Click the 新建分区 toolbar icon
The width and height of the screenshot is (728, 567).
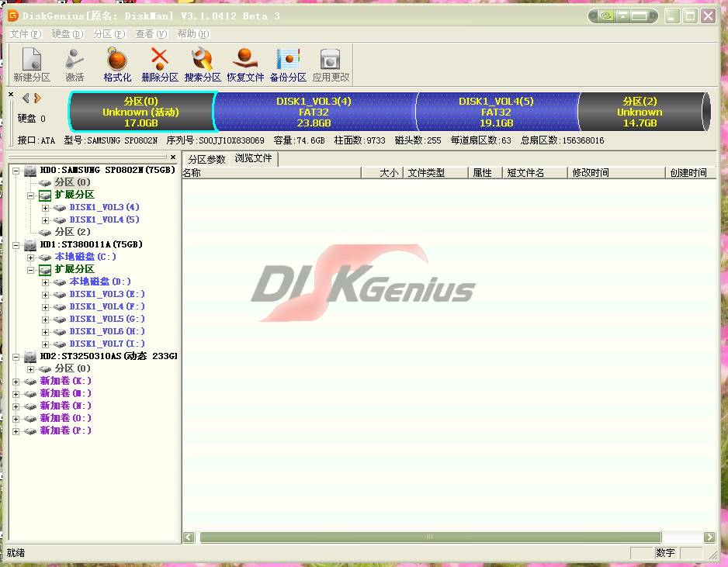coord(32,60)
